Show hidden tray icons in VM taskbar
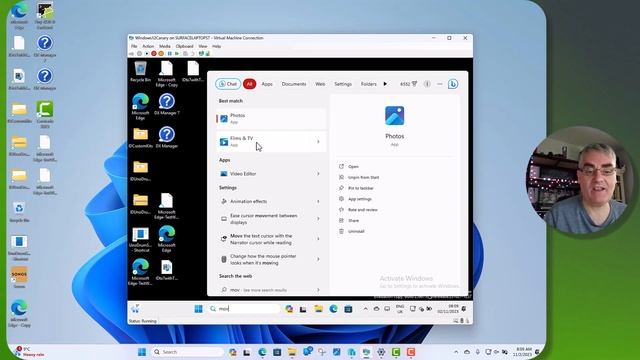This screenshot has height=360, width=640. pyautogui.click(x=365, y=309)
